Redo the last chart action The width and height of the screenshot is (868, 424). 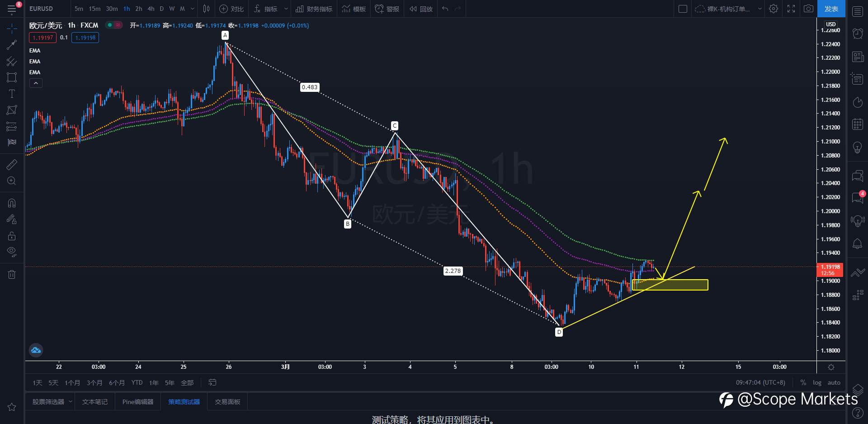pos(458,9)
